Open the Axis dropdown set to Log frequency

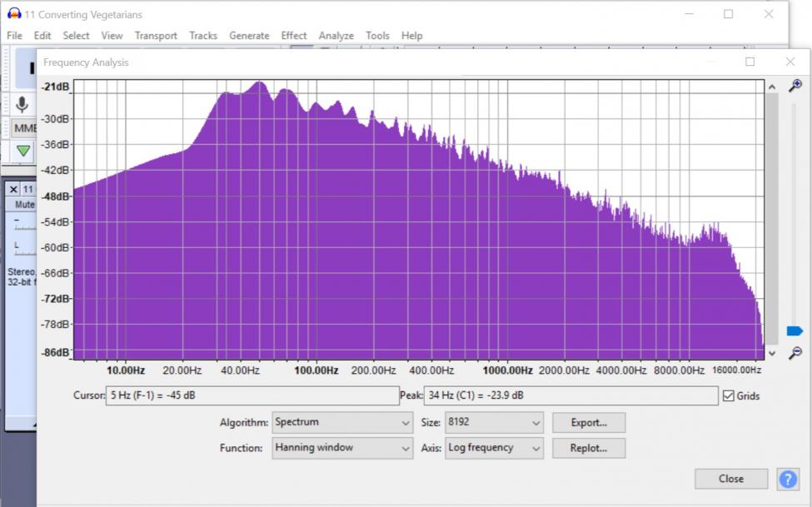tap(494, 448)
